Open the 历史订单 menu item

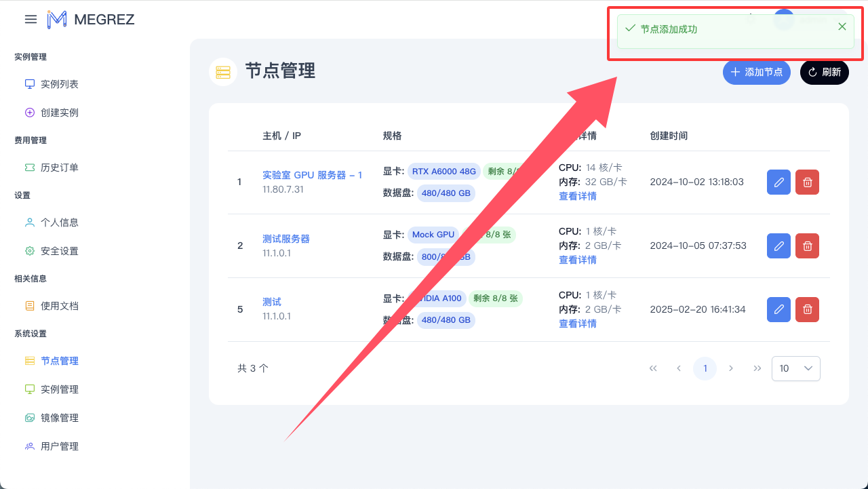(x=60, y=167)
